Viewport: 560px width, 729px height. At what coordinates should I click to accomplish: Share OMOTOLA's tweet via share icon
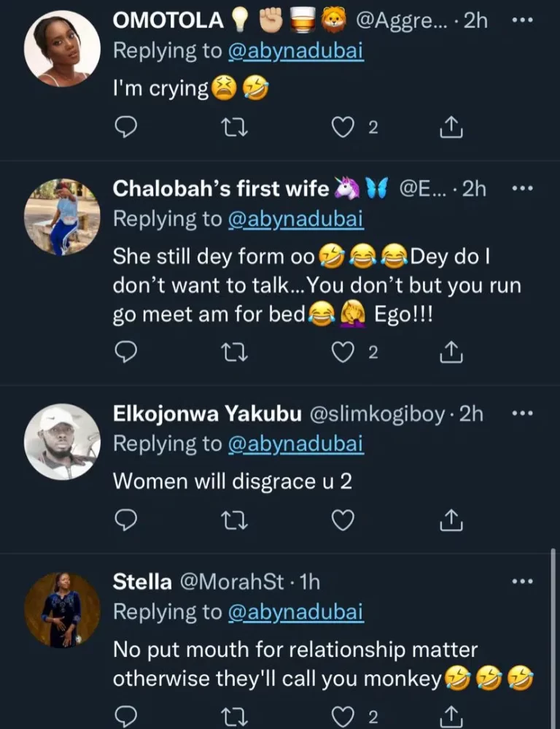[x=451, y=128]
